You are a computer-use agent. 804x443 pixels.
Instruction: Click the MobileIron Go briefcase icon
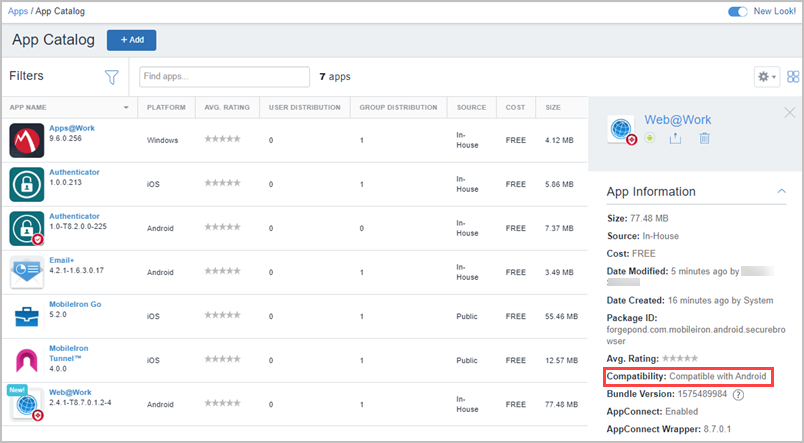pos(27,316)
